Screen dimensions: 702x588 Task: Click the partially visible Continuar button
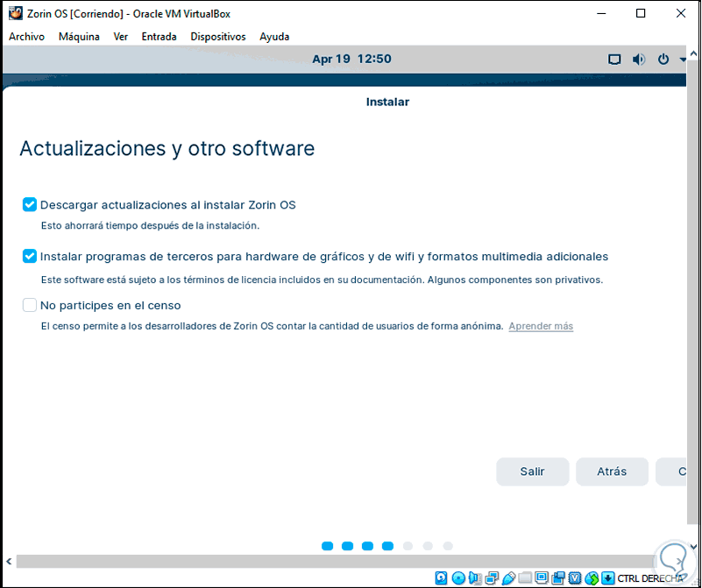coord(670,471)
